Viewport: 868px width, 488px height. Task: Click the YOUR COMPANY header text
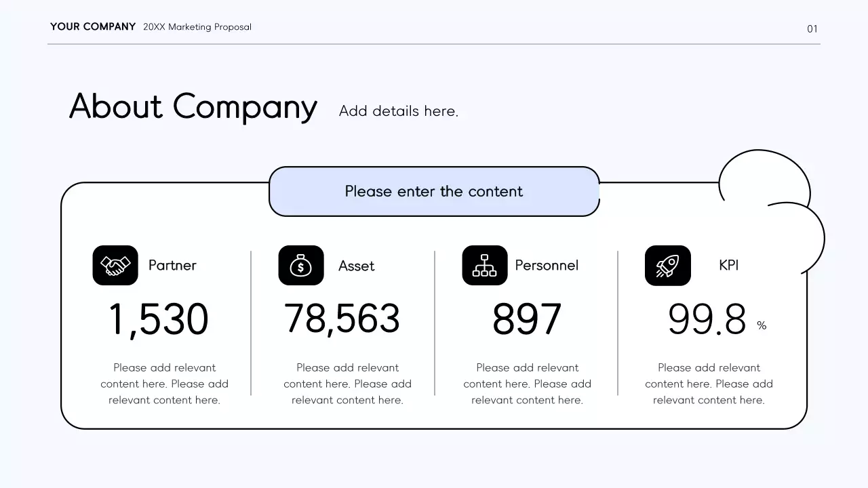pos(93,27)
